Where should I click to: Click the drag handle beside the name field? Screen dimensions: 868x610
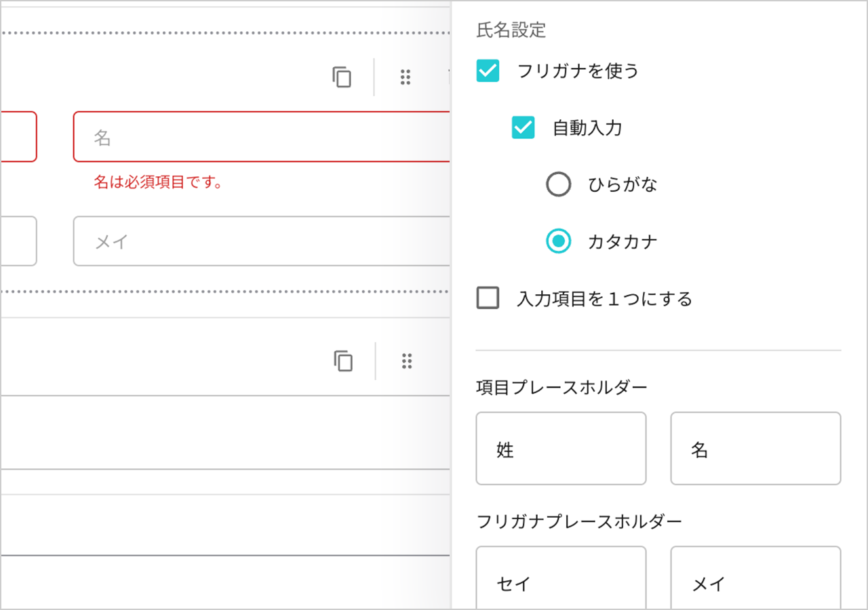pyautogui.click(x=405, y=77)
